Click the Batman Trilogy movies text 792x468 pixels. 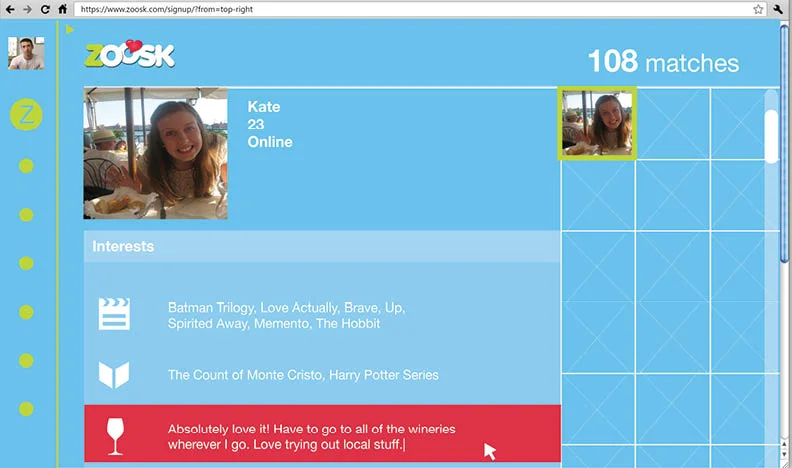pos(286,316)
